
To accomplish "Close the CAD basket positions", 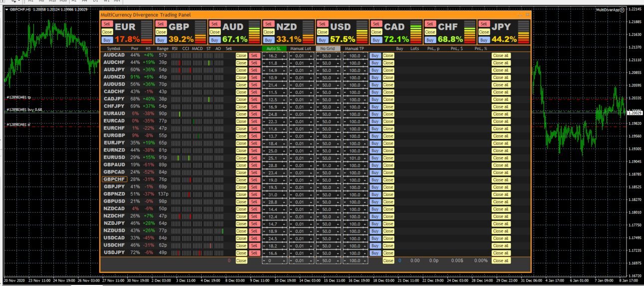I will (376, 32).
